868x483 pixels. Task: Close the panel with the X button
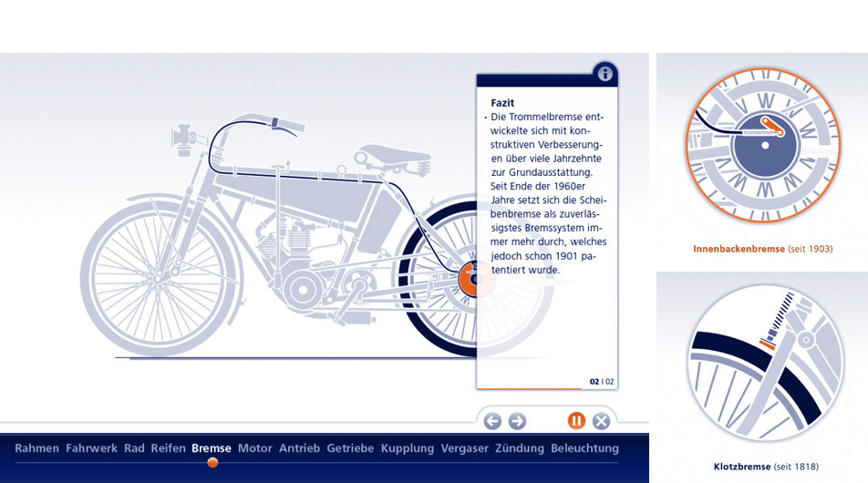(x=601, y=421)
